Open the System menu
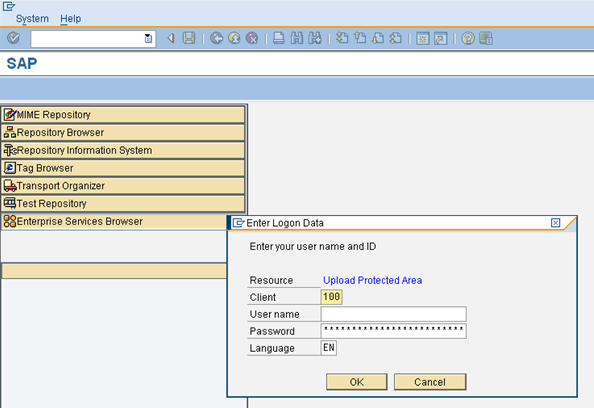The image size is (594, 408). (32, 19)
